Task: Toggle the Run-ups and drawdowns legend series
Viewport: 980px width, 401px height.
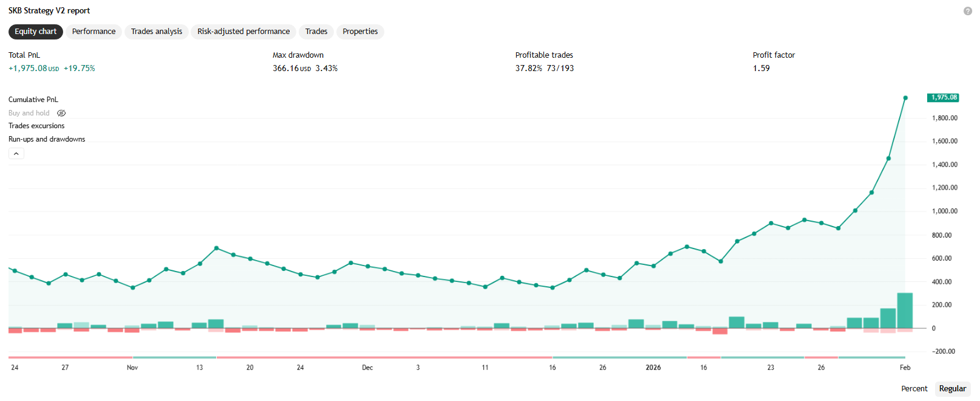Action: pos(47,139)
